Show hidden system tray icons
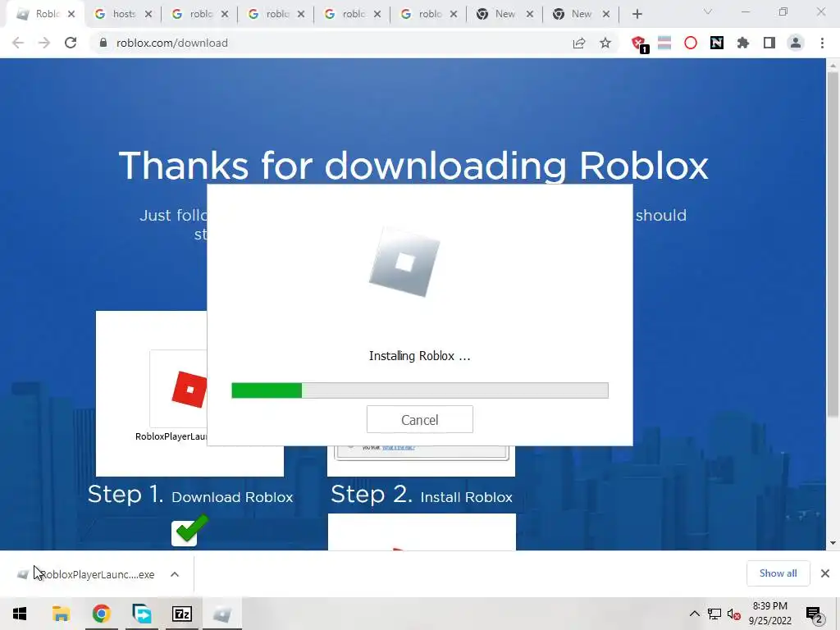840x630 pixels. 694,614
